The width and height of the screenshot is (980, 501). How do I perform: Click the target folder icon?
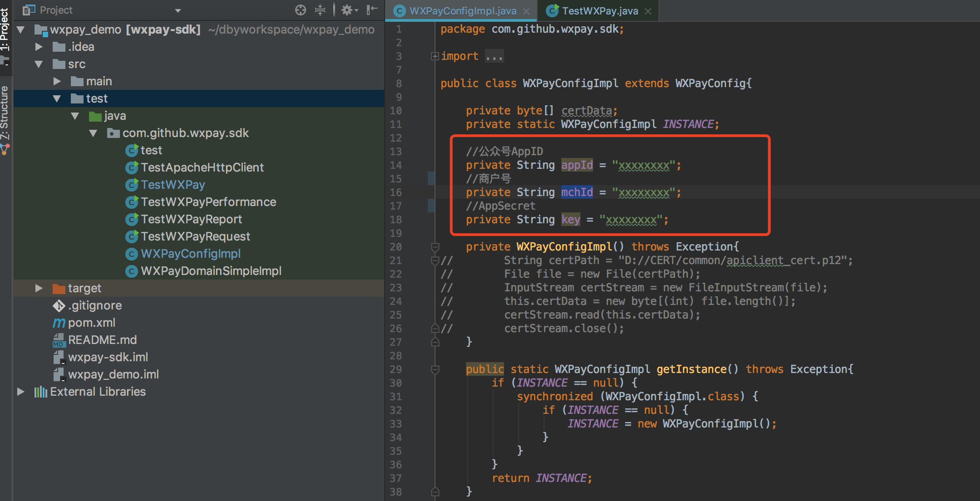pos(59,289)
